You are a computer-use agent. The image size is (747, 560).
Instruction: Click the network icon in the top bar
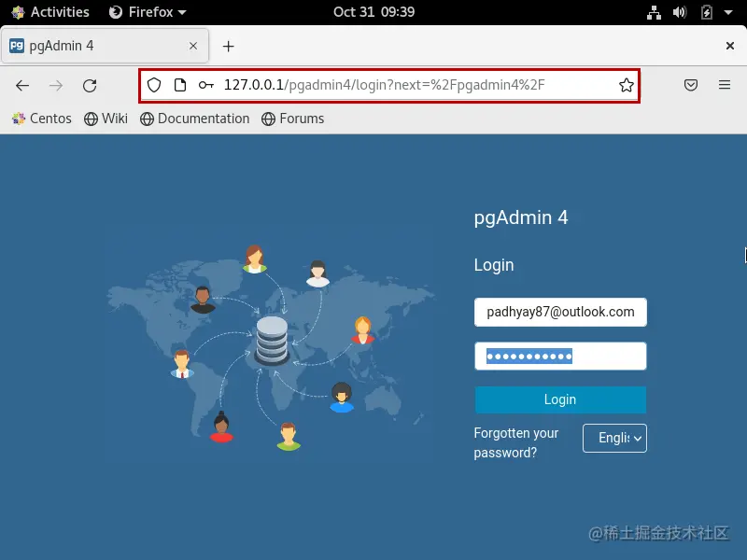click(x=654, y=12)
